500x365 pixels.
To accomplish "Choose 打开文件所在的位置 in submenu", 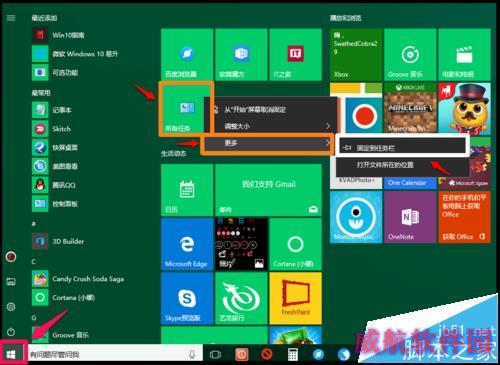I will [x=402, y=165].
